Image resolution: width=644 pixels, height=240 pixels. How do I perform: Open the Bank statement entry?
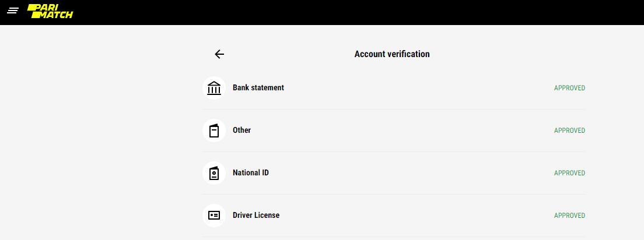[258, 88]
